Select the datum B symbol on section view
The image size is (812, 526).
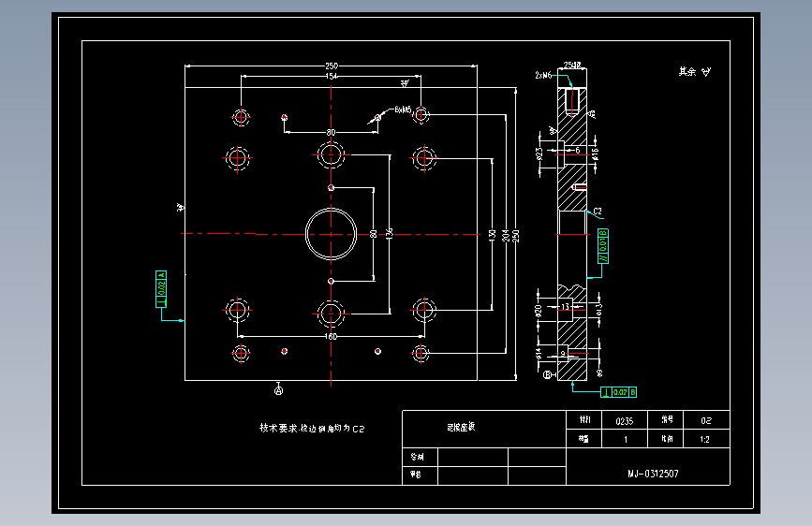point(547,374)
